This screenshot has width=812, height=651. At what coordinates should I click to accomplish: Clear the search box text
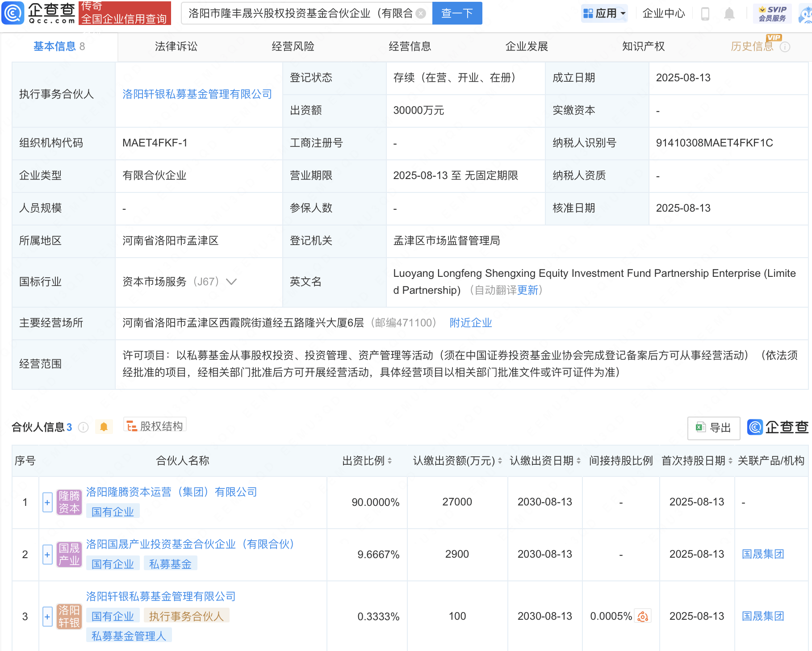click(420, 13)
